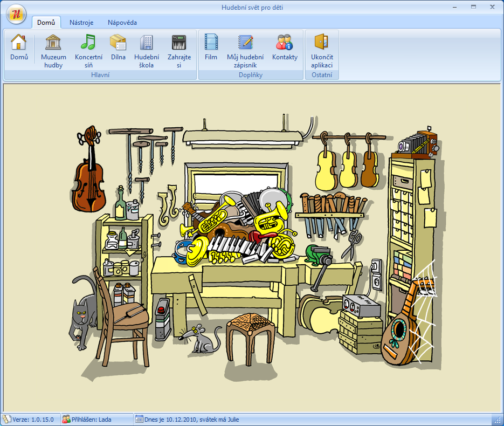Image resolution: width=504 pixels, height=426 pixels.
Task: Click the round application logo button
Action: click(x=16, y=14)
